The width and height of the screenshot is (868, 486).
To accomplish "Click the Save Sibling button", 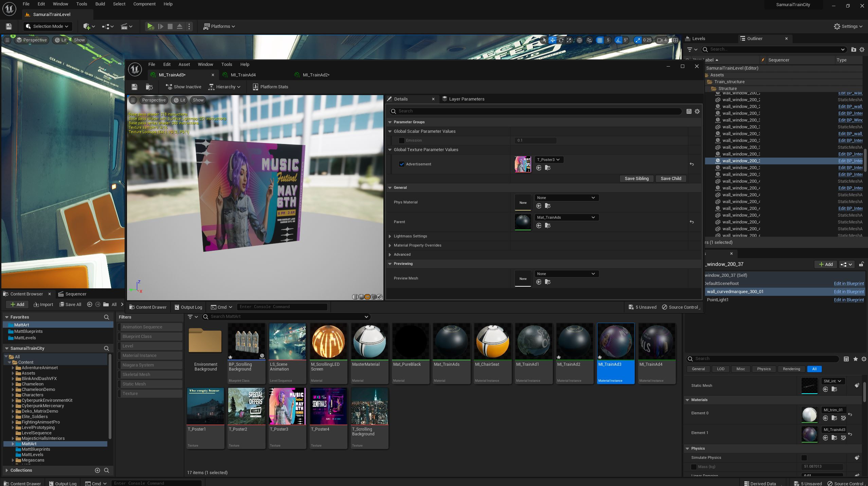I will [636, 179].
